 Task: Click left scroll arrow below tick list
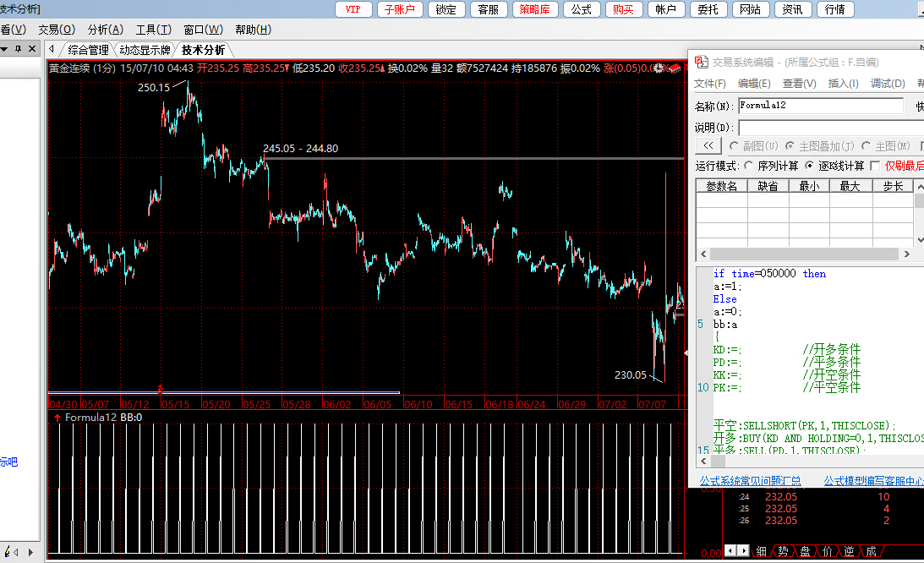point(732,551)
